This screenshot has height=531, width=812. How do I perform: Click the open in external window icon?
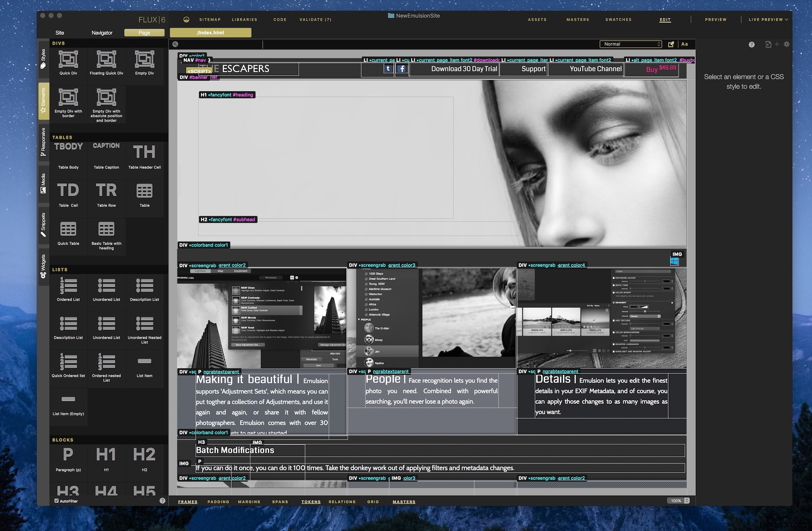tap(671, 44)
